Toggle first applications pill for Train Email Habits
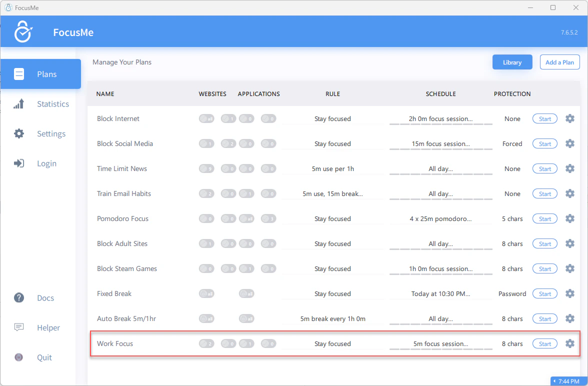The image size is (588, 386). pyautogui.click(x=246, y=193)
